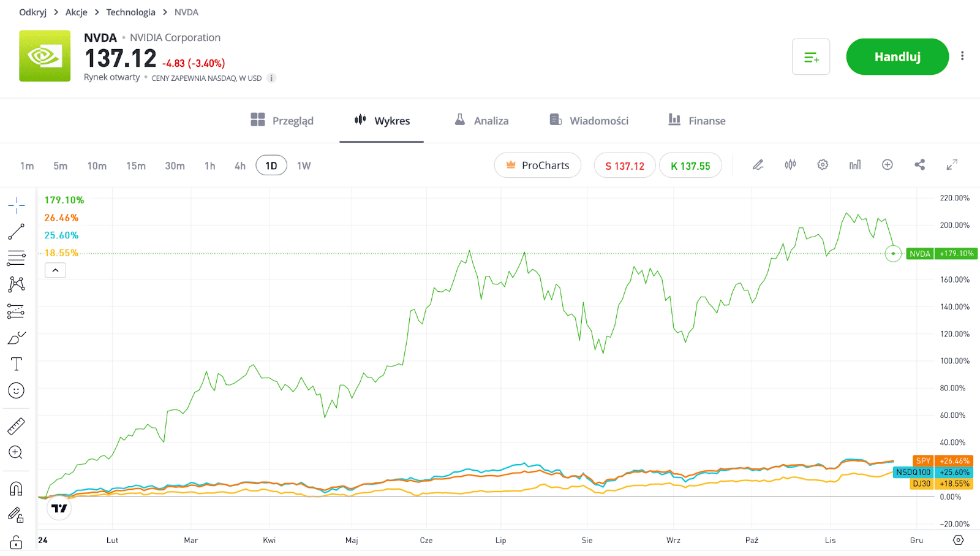Switch to 15m timeframe

pyautogui.click(x=136, y=166)
